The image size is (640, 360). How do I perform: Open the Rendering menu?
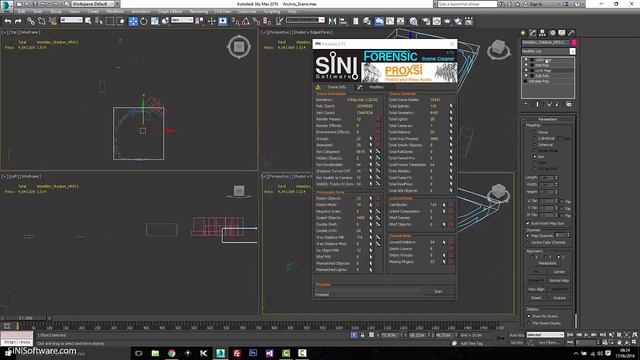pyautogui.click(x=199, y=11)
